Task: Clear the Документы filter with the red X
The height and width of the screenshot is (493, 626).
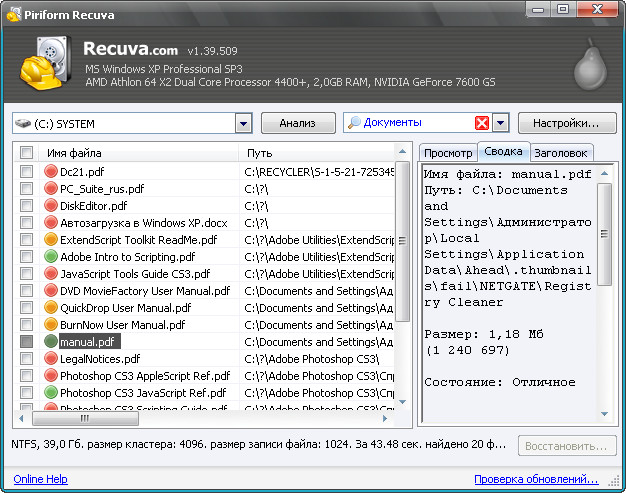Action: tap(482, 123)
